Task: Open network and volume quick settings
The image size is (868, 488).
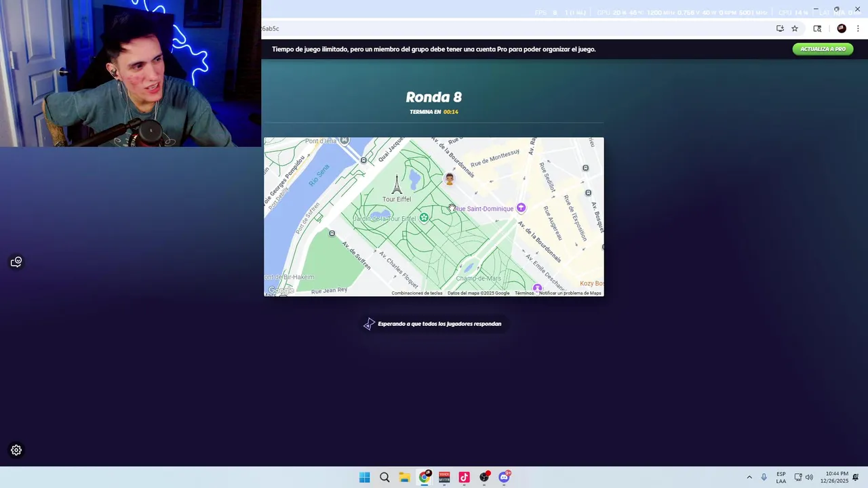Action: coord(804,477)
